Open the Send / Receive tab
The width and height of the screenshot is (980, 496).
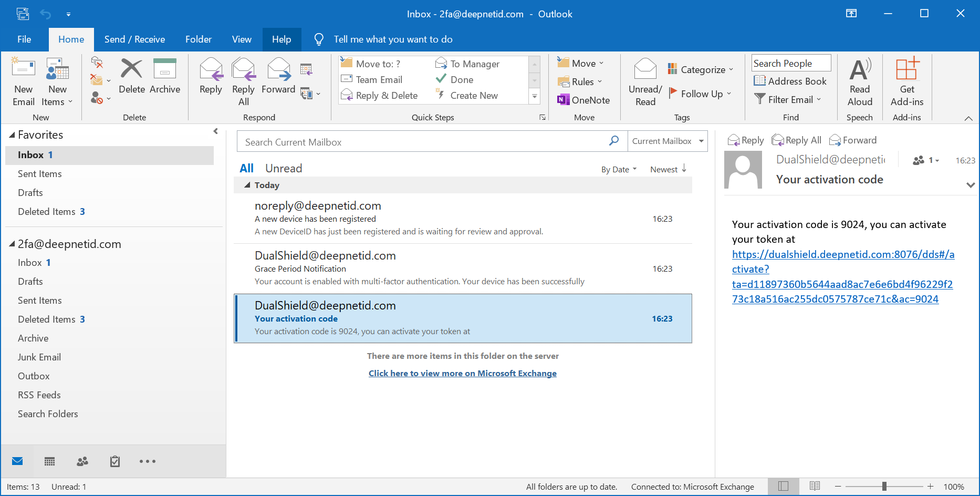coord(134,39)
